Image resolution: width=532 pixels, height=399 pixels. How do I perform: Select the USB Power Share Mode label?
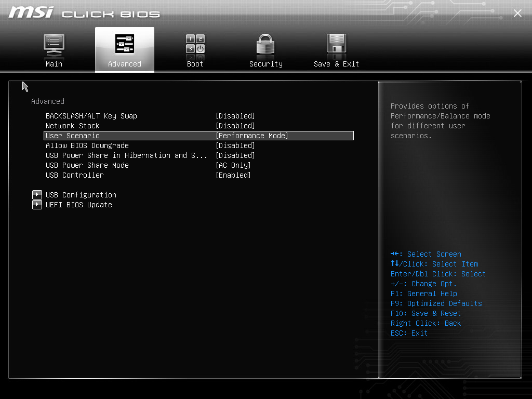click(x=87, y=165)
